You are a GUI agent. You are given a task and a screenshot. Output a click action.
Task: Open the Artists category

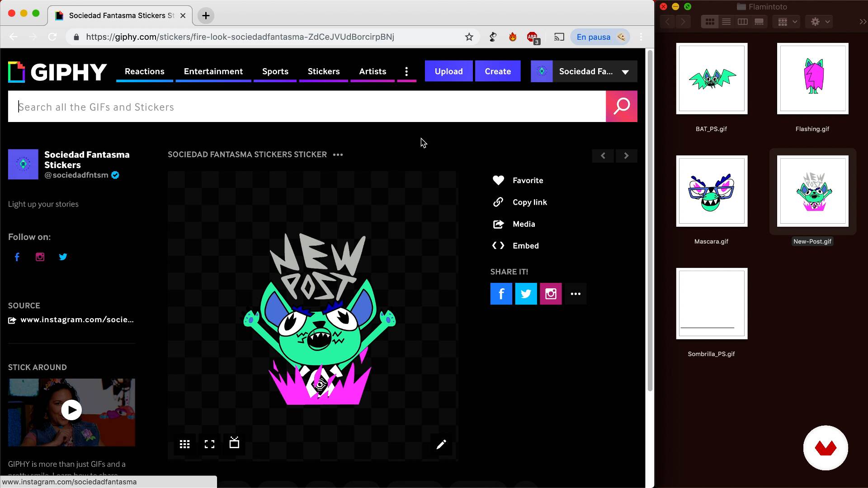tap(373, 71)
